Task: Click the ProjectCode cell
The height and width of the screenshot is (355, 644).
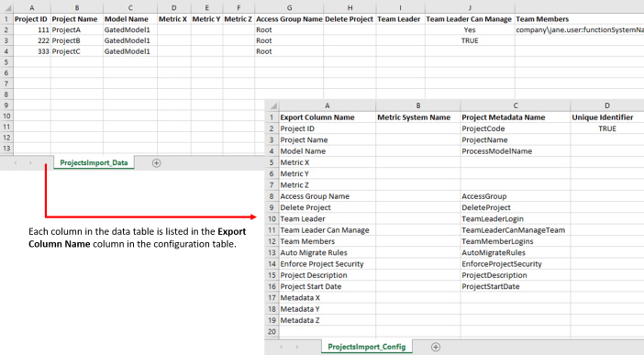Action: point(516,128)
